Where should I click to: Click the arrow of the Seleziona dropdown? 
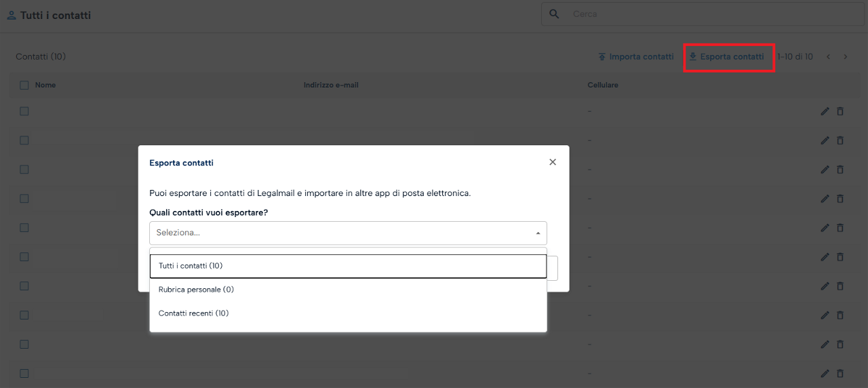pos(538,233)
